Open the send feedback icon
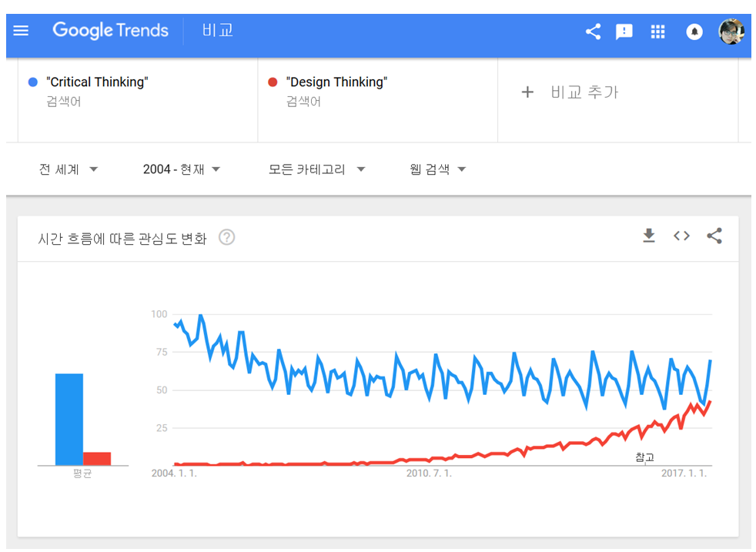Screen dimensions: 756x552 [x=624, y=32]
